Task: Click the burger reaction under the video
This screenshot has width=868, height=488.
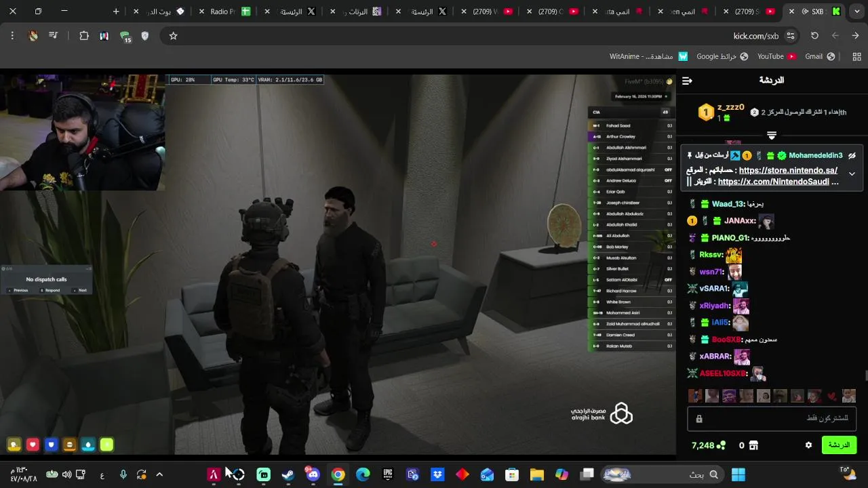Action: click(x=69, y=445)
